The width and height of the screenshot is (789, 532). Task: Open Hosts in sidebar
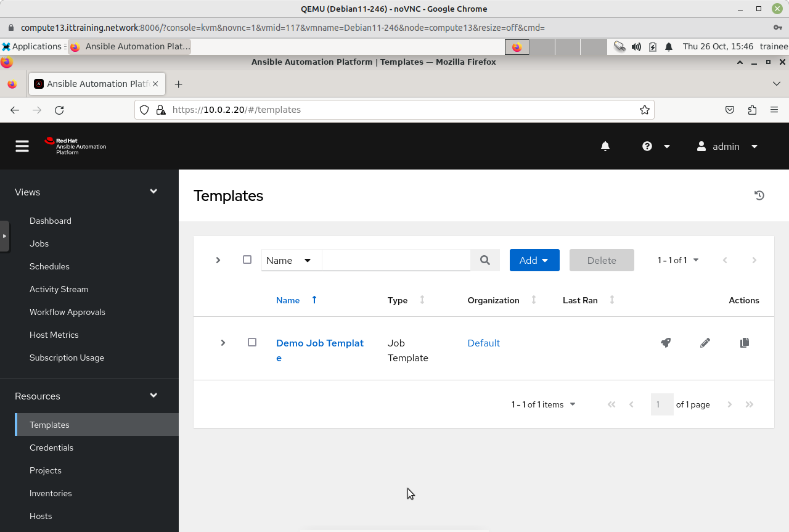[x=41, y=516]
